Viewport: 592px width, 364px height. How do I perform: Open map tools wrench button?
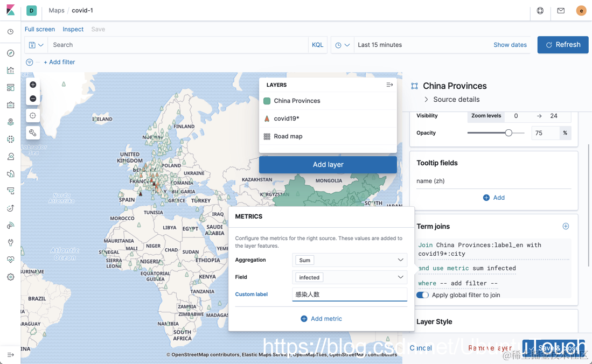(x=33, y=132)
